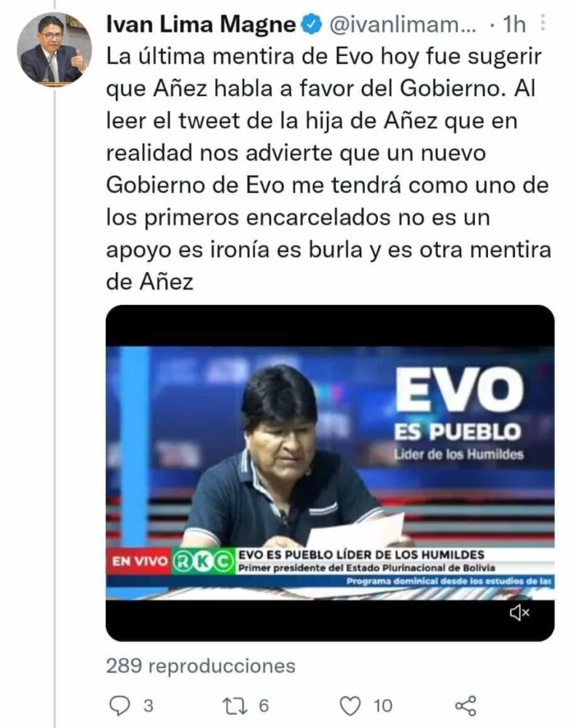Viewport: 571px width, 728px height.
Task: Click the reply count number 3
Action: (x=148, y=706)
